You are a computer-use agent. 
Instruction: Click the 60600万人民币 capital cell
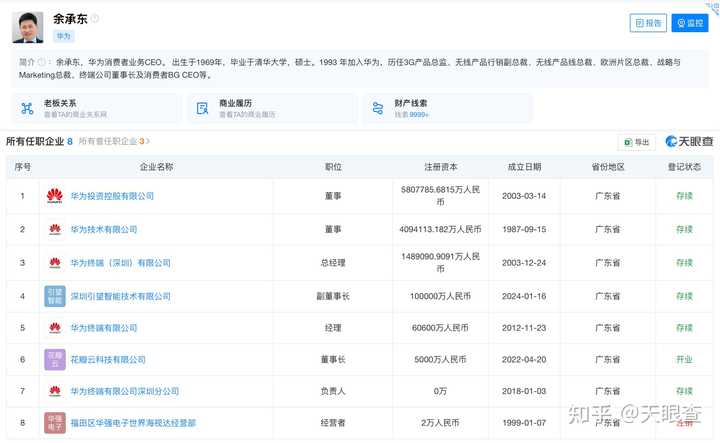440,328
